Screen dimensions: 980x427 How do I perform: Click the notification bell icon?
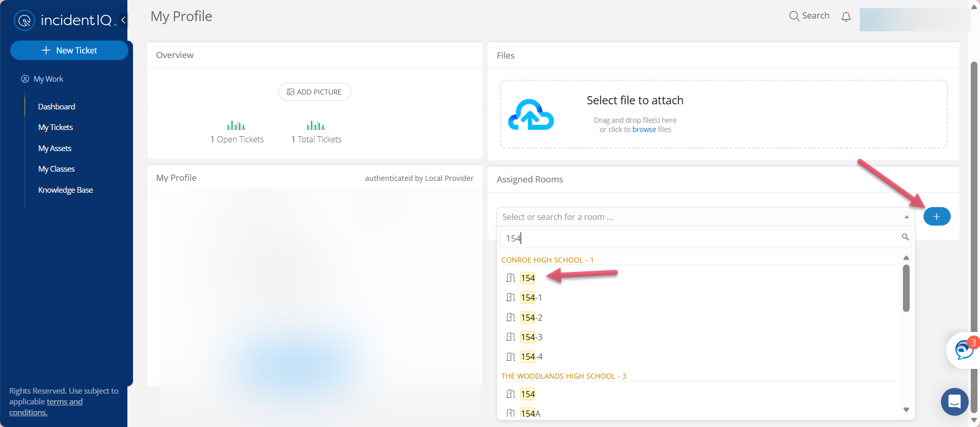click(x=846, y=17)
